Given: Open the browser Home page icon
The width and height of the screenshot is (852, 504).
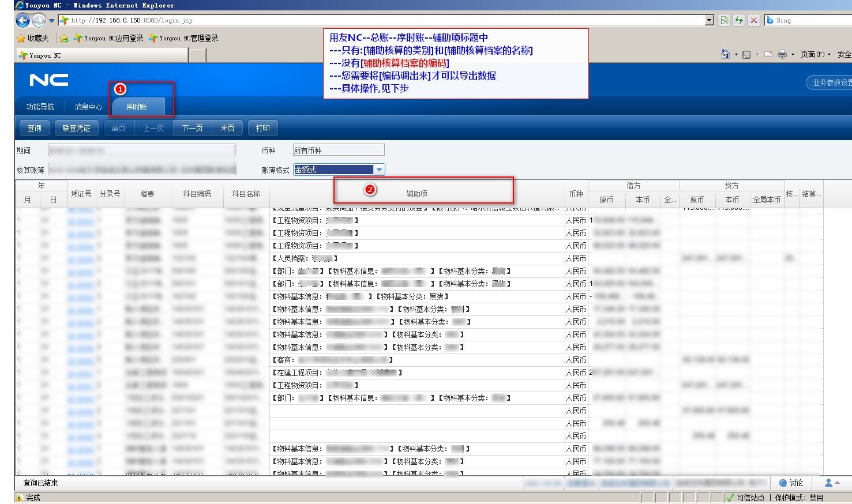Looking at the screenshot, I should point(725,54).
